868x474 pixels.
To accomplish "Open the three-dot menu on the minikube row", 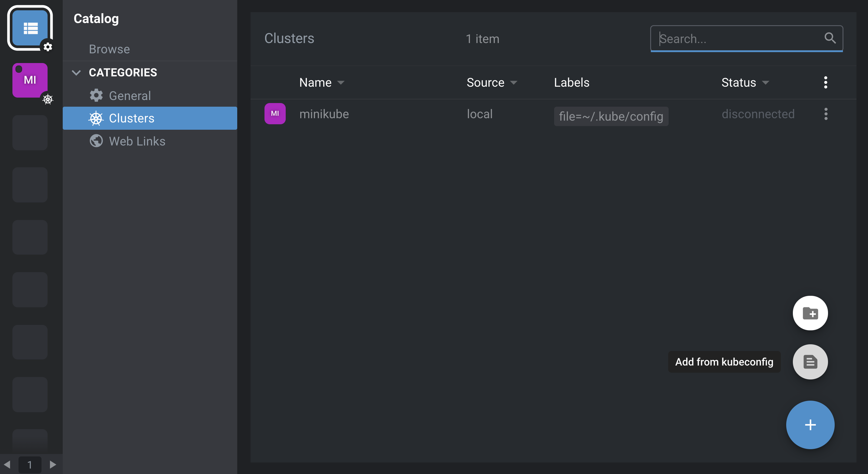I will point(826,114).
